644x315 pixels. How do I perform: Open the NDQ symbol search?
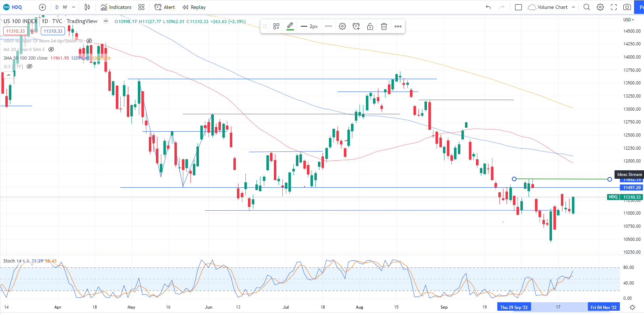tap(13, 7)
